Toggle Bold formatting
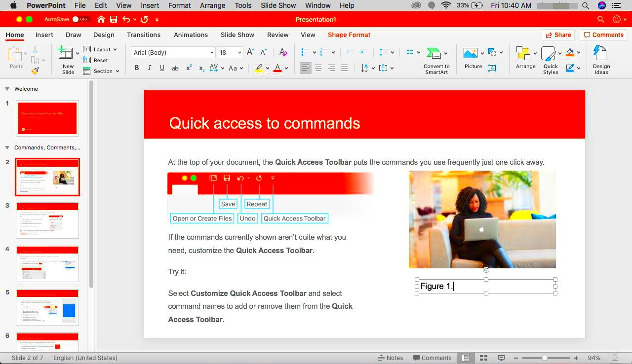 click(137, 69)
